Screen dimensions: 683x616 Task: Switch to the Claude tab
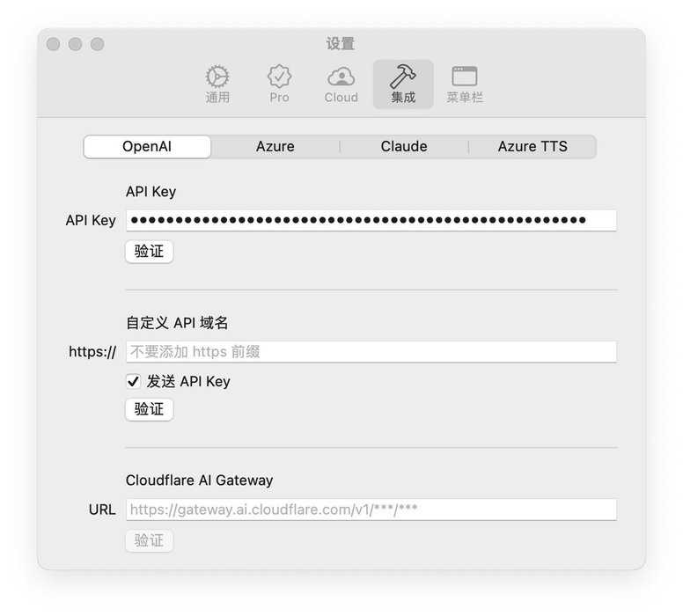tap(404, 147)
